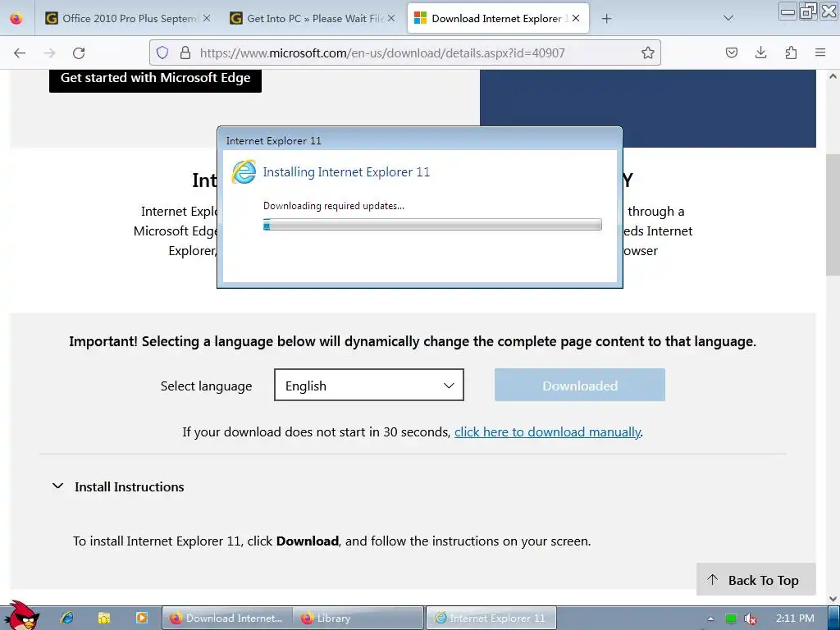Open the Select language dropdown
The height and width of the screenshot is (630, 840).
pos(369,386)
